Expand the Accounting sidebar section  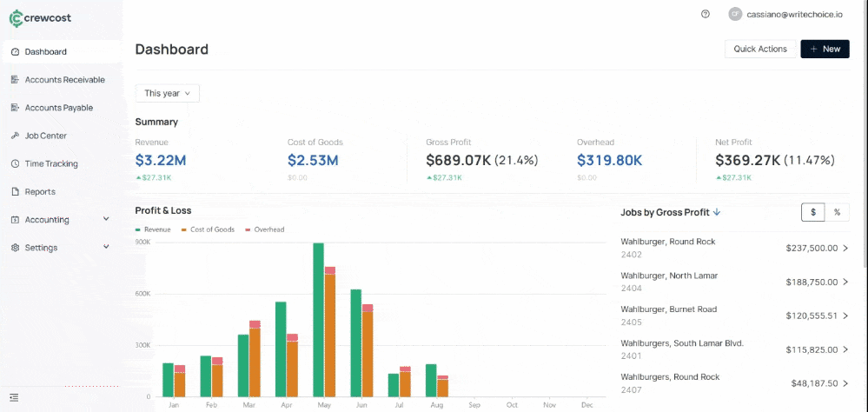point(106,220)
